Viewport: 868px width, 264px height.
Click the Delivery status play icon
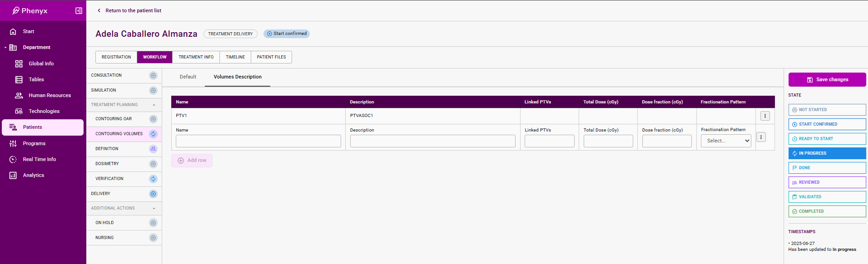point(154,194)
